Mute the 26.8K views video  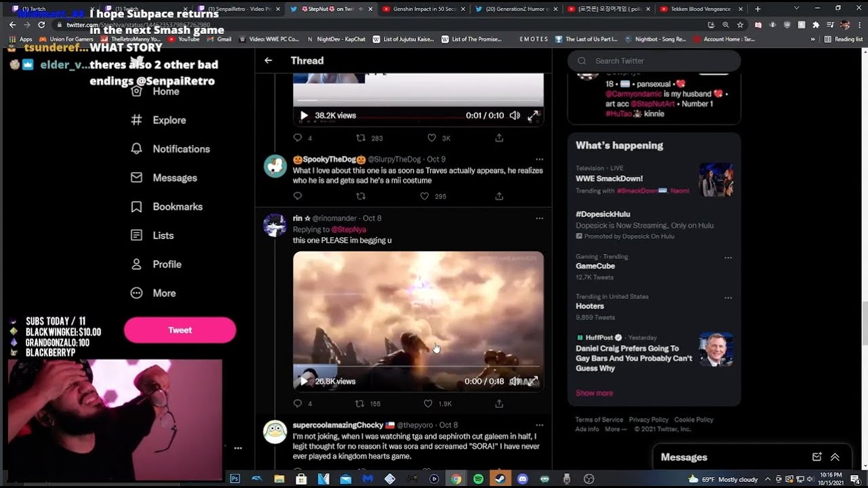[515, 381]
